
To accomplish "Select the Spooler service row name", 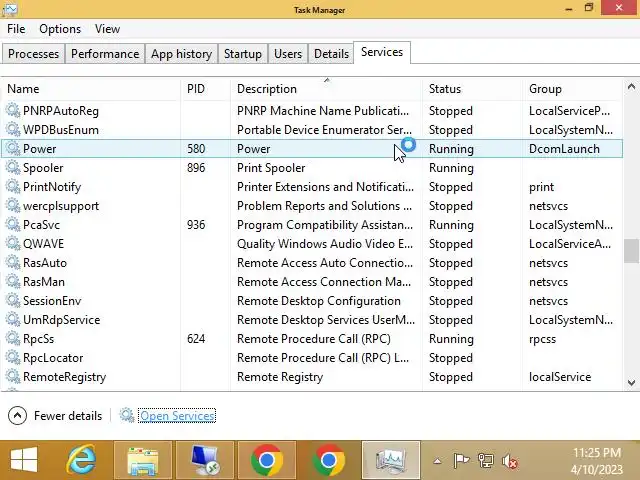I will tap(43, 168).
